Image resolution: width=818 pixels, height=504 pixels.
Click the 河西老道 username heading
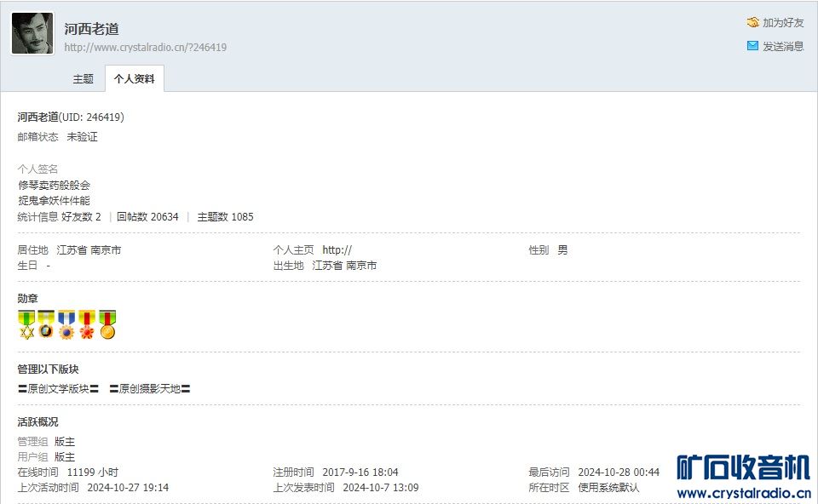point(92,29)
